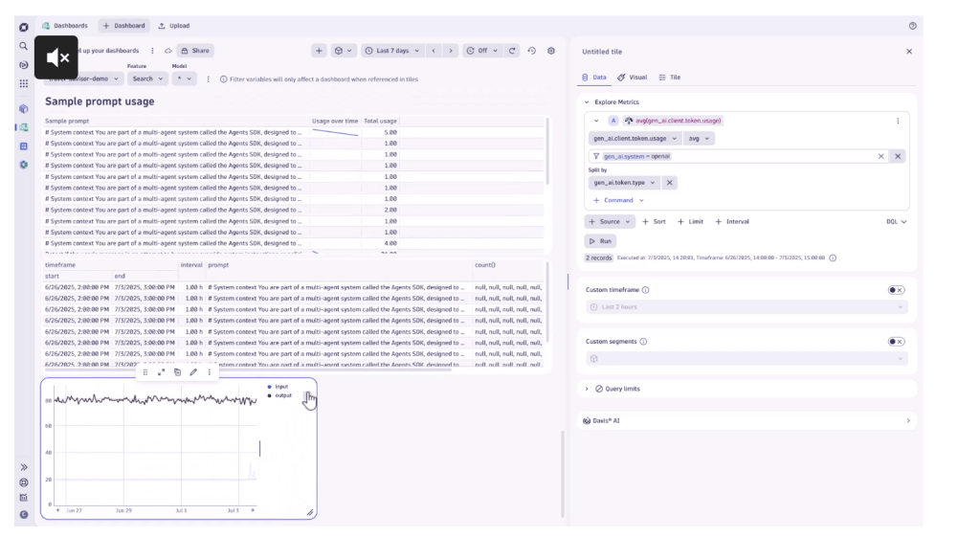
Task: Turn on the Custom segments toggle
Action: [896, 342]
